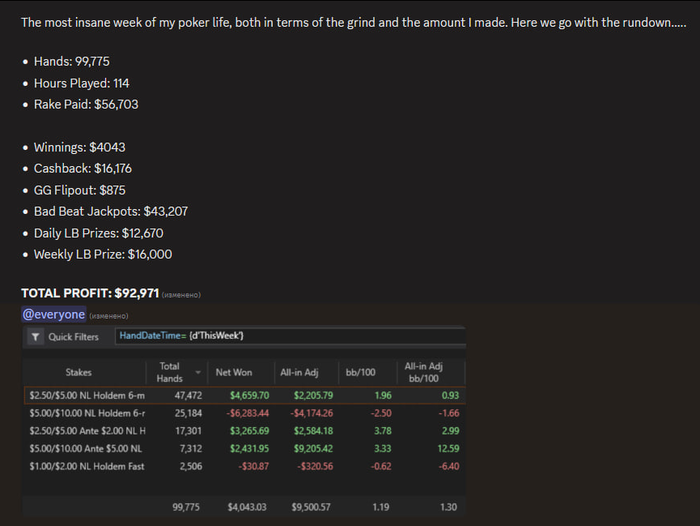Sort by the Net Won column header

(234, 372)
